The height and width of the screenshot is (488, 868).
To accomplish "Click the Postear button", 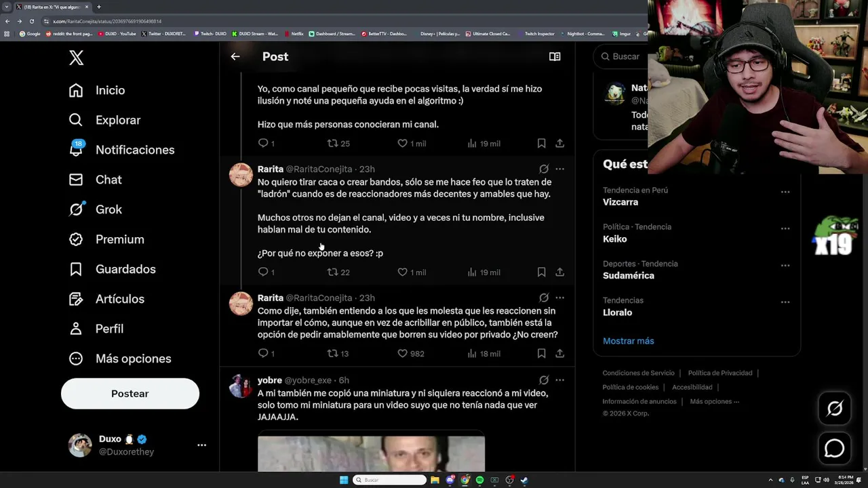I will (130, 394).
